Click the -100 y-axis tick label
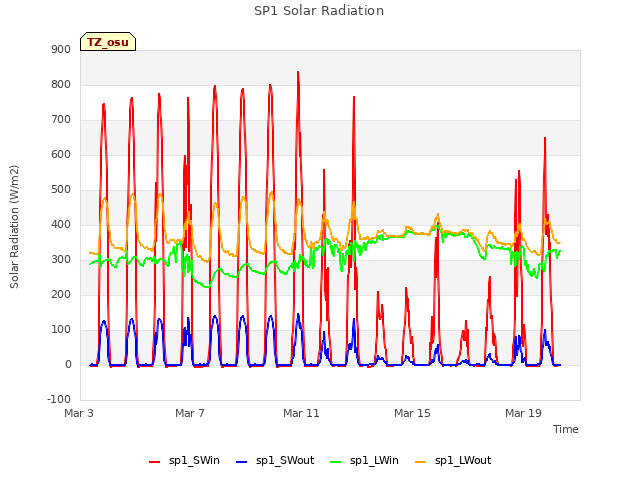 pos(59,400)
